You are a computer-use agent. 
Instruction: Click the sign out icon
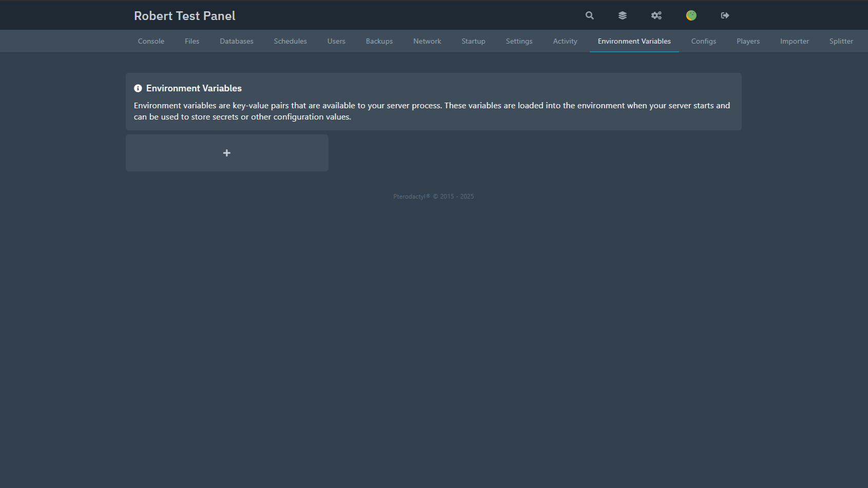[x=725, y=15]
